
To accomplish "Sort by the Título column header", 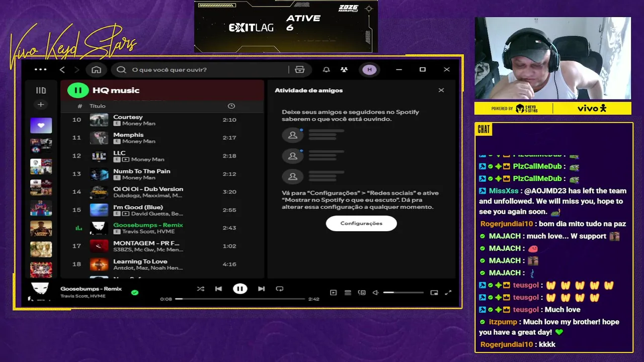I will coord(98,106).
